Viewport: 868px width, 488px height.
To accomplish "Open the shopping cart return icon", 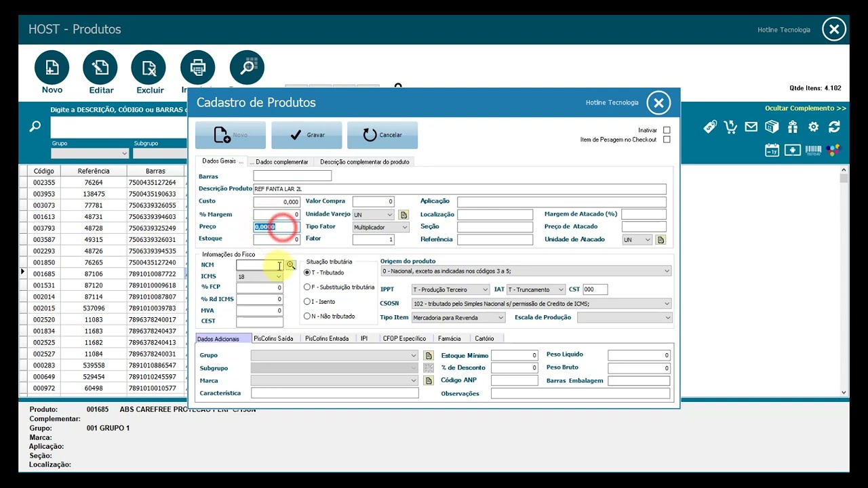I will coord(730,127).
